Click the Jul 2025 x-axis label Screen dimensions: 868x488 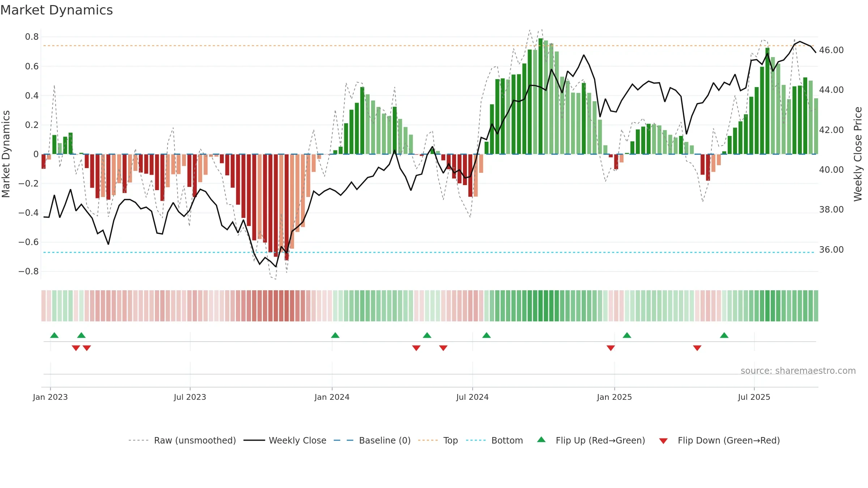coord(754,397)
